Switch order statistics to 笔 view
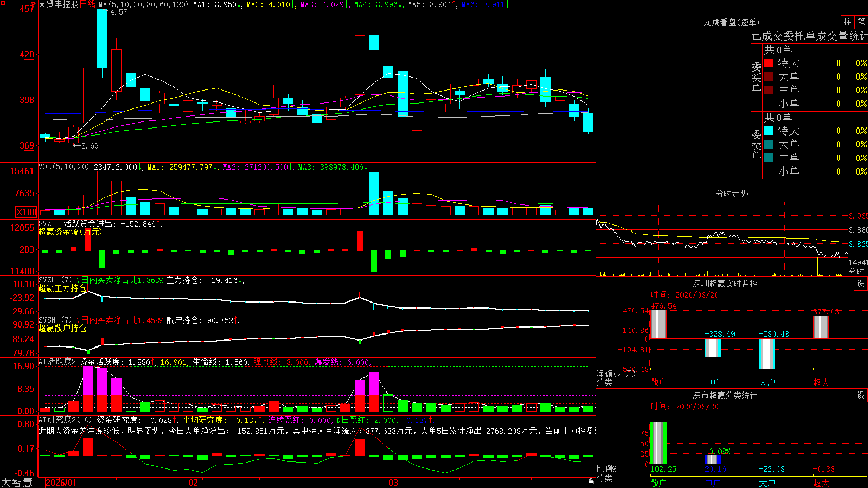The width and height of the screenshot is (868, 488). coord(861,22)
